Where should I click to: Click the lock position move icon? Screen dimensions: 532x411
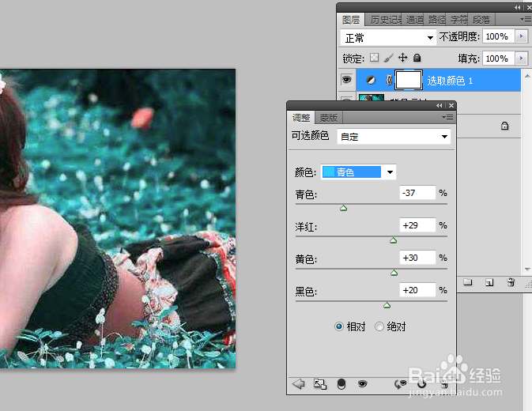[x=402, y=58]
